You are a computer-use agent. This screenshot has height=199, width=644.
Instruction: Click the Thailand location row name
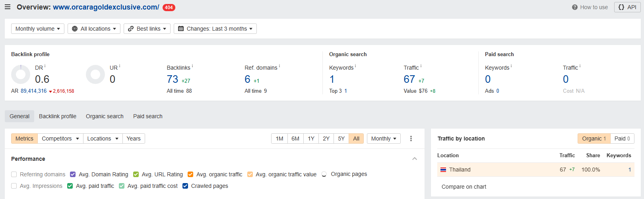[460, 170]
